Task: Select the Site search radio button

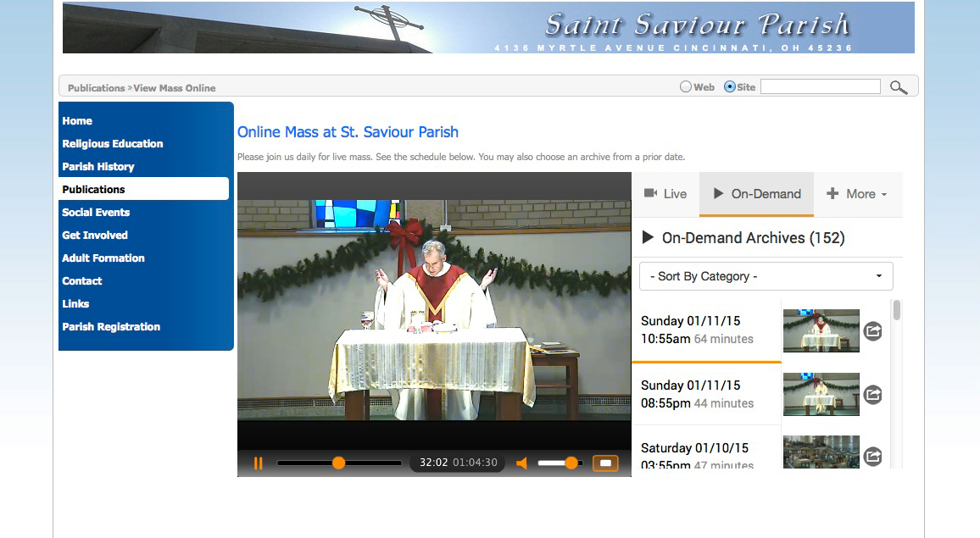Action: tap(729, 87)
